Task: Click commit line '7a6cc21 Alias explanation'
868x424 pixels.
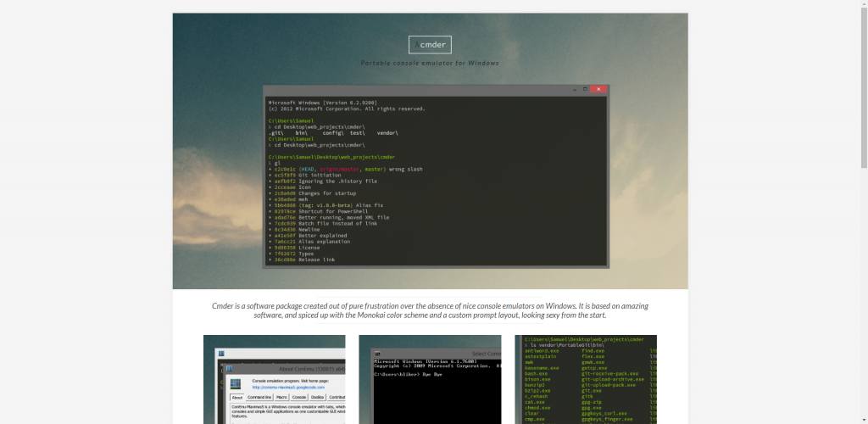Action: [309, 242]
